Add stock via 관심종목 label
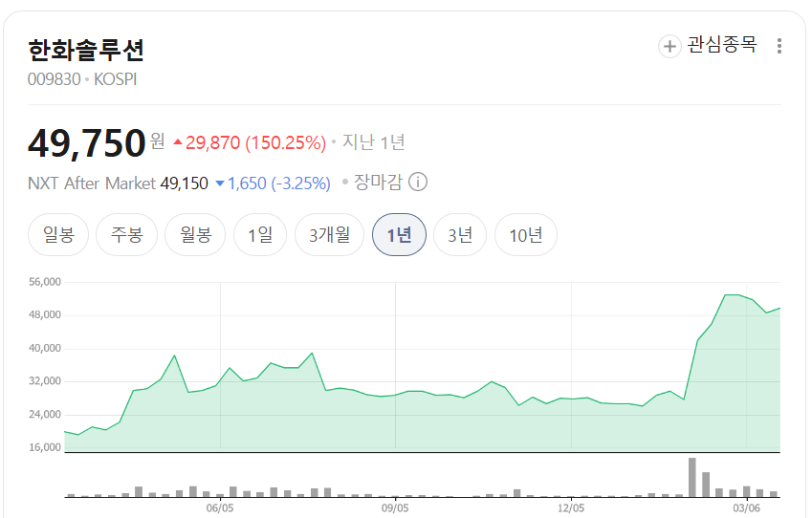 [x=722, y=45]
